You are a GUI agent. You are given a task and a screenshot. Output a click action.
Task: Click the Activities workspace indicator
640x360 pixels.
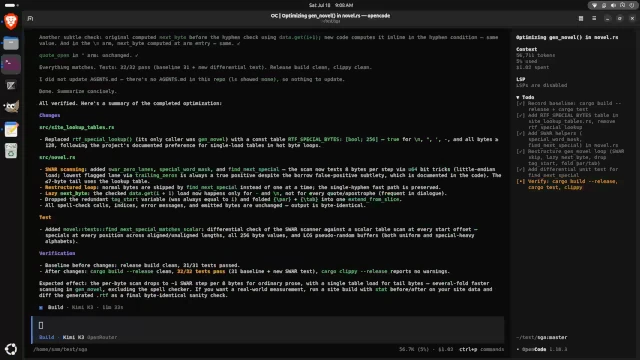11,5
